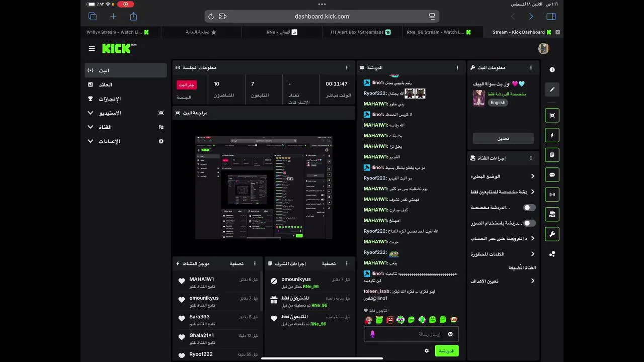
Task: Toggle the lightning activity feed icon in right sidebar
Action: 552,135
